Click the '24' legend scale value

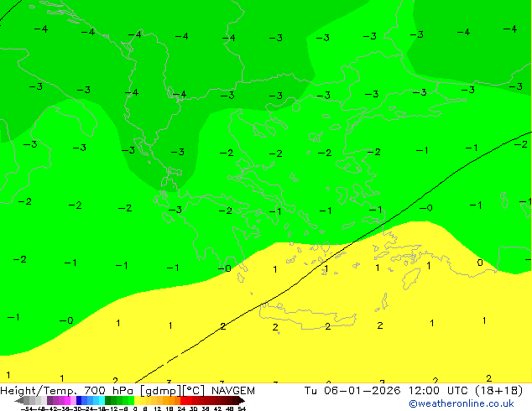[181, 408]
